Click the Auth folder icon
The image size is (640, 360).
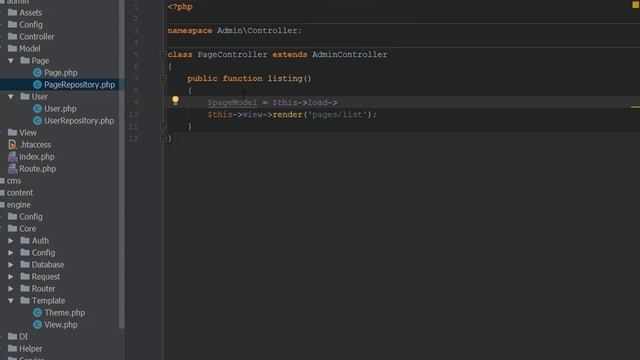tap(25, 240)
